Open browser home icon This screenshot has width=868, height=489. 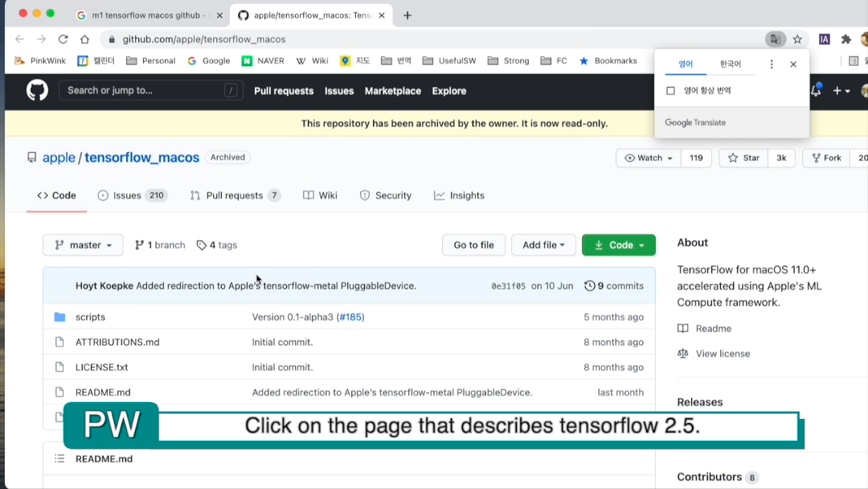click(84, 39)
